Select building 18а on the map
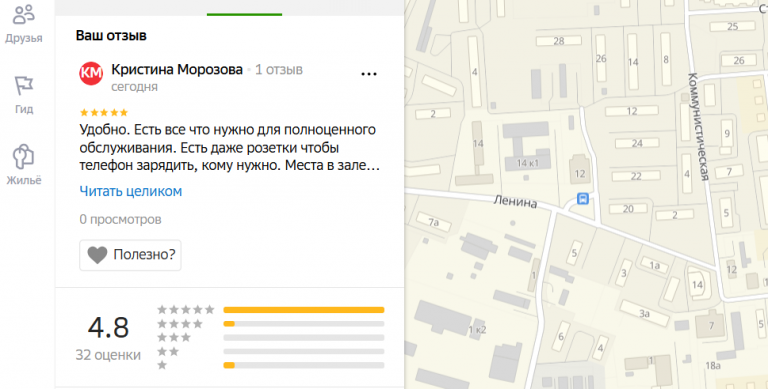 [x=713, y=365]
